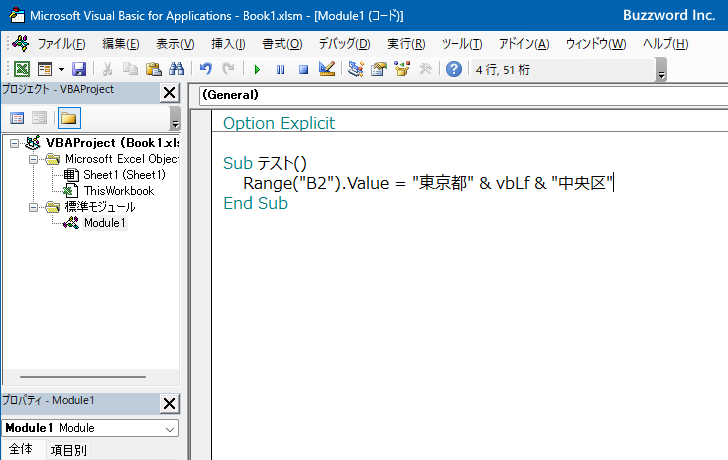Image resolution: width=728 pixels, height=460 pixels.
Task: Click the Sub テスト() code line
Action: [x=265, y=163]
